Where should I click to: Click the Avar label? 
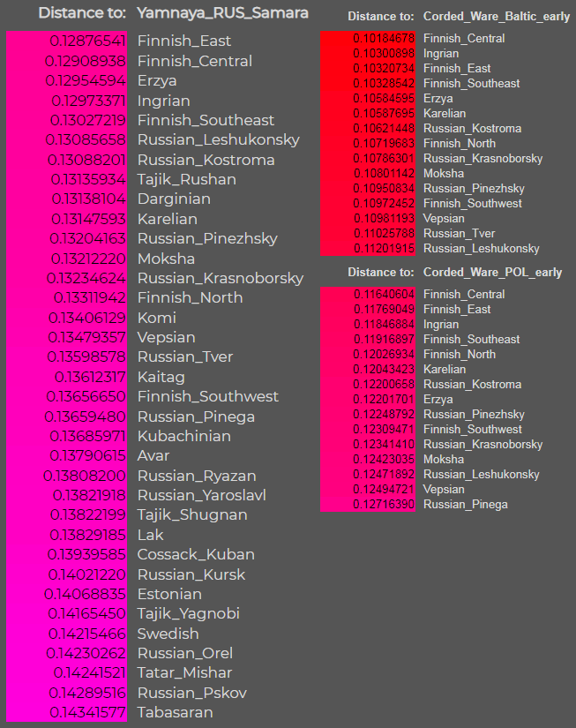153,456
